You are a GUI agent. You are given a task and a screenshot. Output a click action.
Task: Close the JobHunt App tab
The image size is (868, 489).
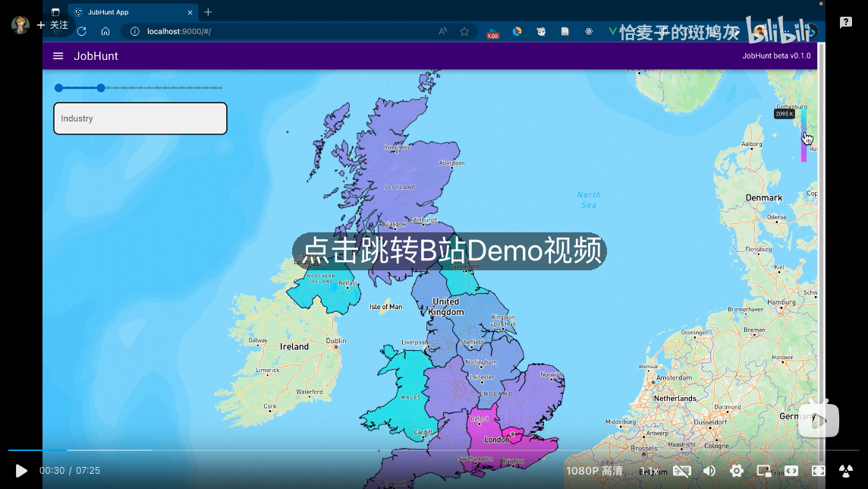coord(190,12)
